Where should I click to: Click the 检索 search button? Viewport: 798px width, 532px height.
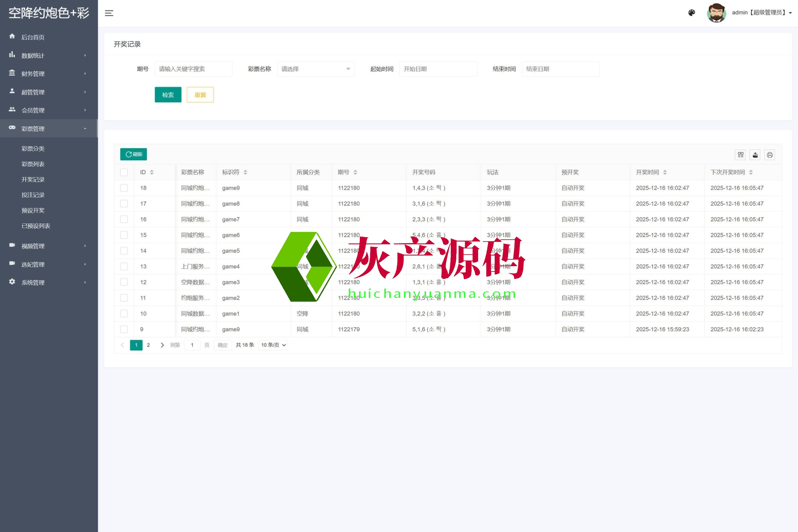[168, 95]
